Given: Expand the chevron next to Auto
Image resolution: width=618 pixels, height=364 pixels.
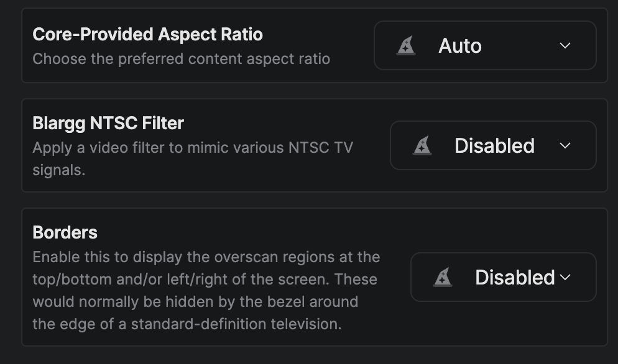Looking at the screenshot, I should click(x=565, y=45).
